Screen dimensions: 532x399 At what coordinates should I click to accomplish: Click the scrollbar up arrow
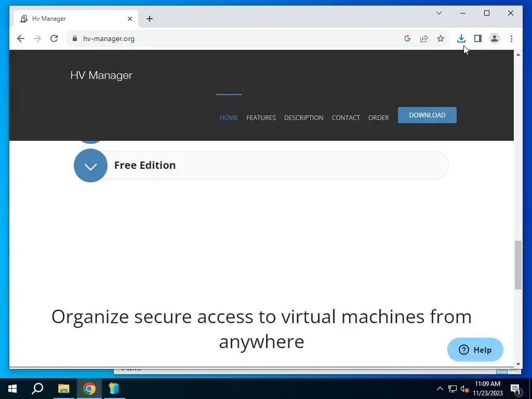point(518,55)
